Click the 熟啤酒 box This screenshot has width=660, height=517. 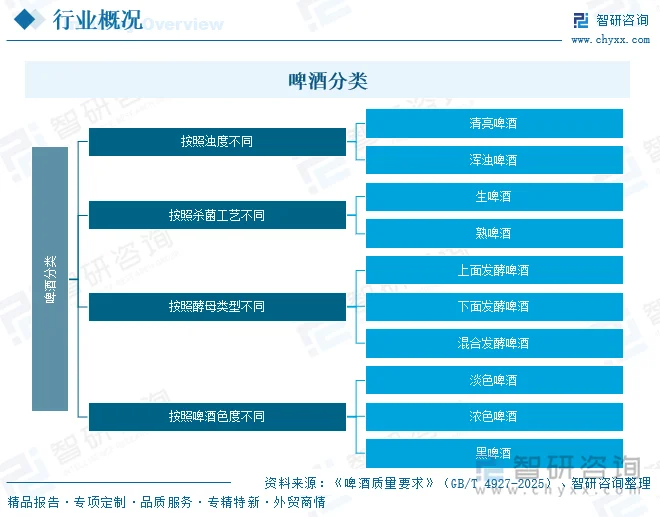(494, 233)
